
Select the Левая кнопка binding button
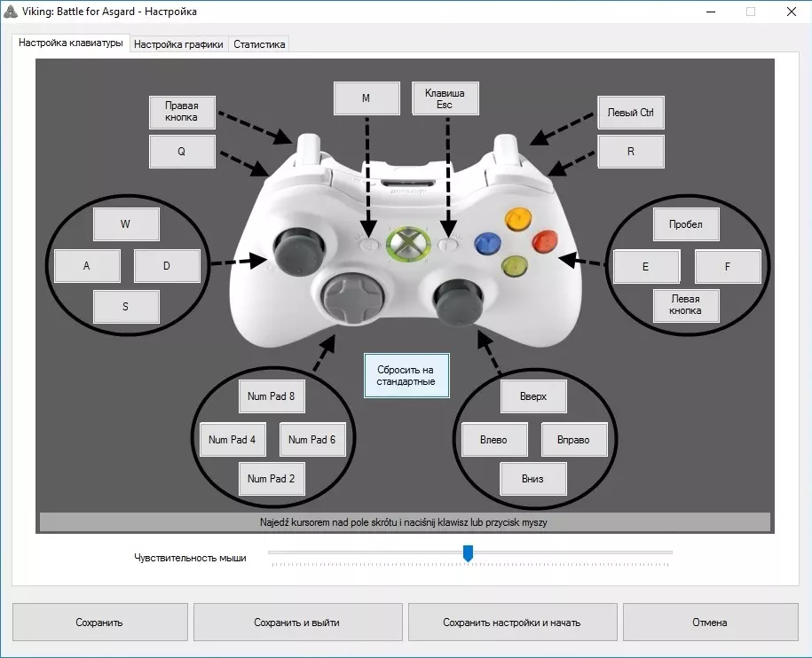pos(686,306)
